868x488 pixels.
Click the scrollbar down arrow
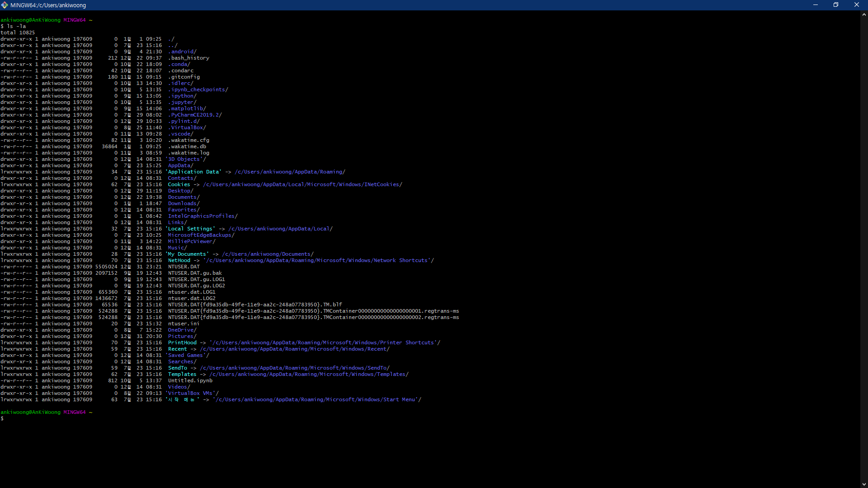point(864,484)
